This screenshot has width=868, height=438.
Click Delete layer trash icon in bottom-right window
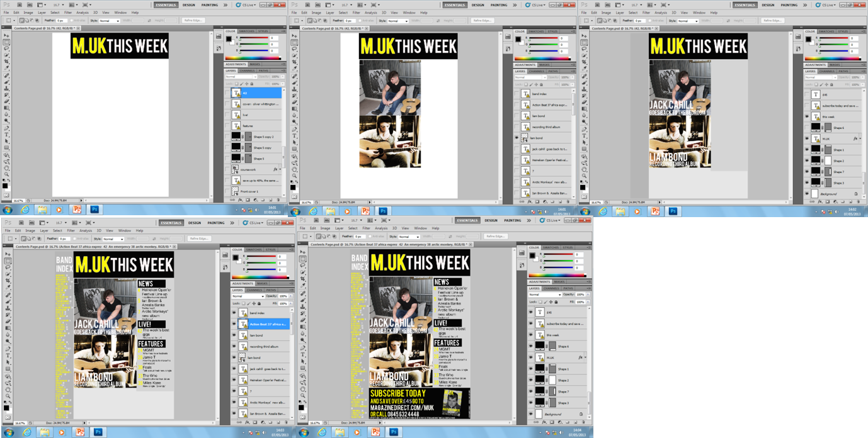[584, 421]
